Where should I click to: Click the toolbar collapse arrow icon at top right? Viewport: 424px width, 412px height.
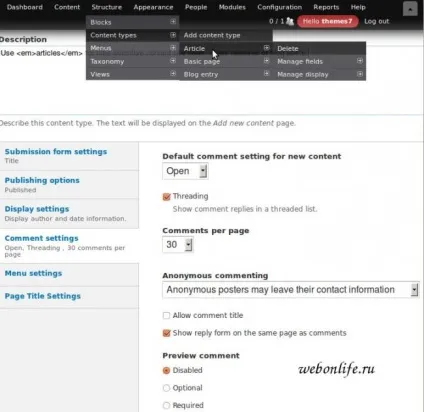[410, 9]
